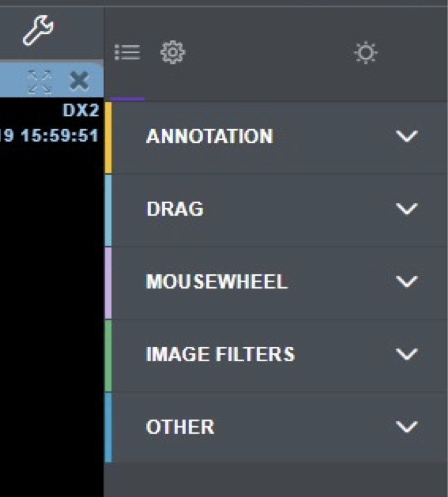Select the DRAG section label
Image resolution: width=448 pixels, height=497 pixels.
pos(175,209)
